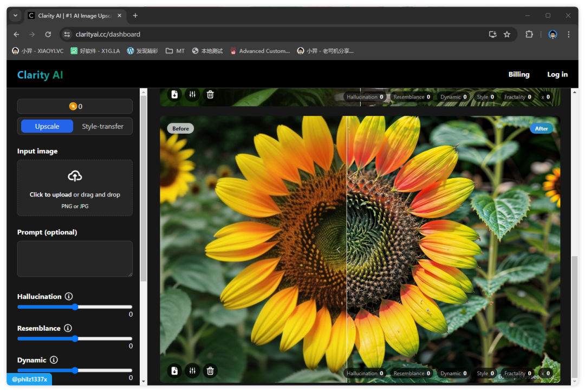Download the sunflower result image
The width and height of the screenshot is (585, 392).
174,371
